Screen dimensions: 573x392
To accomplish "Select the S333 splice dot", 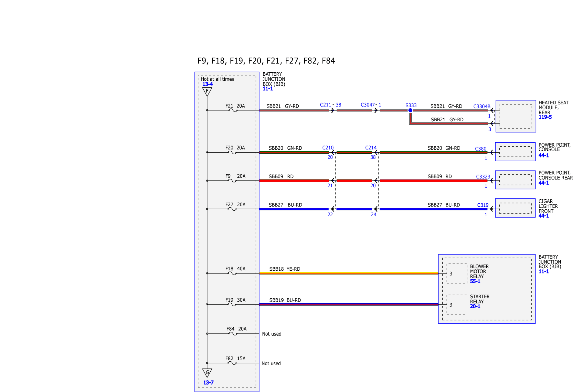I will tap(410, 110).
